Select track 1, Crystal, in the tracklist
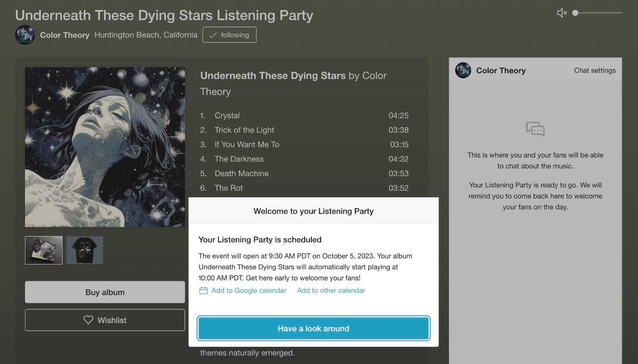The width and height of the screenshot is (638, 364). [x=227, y=115]
